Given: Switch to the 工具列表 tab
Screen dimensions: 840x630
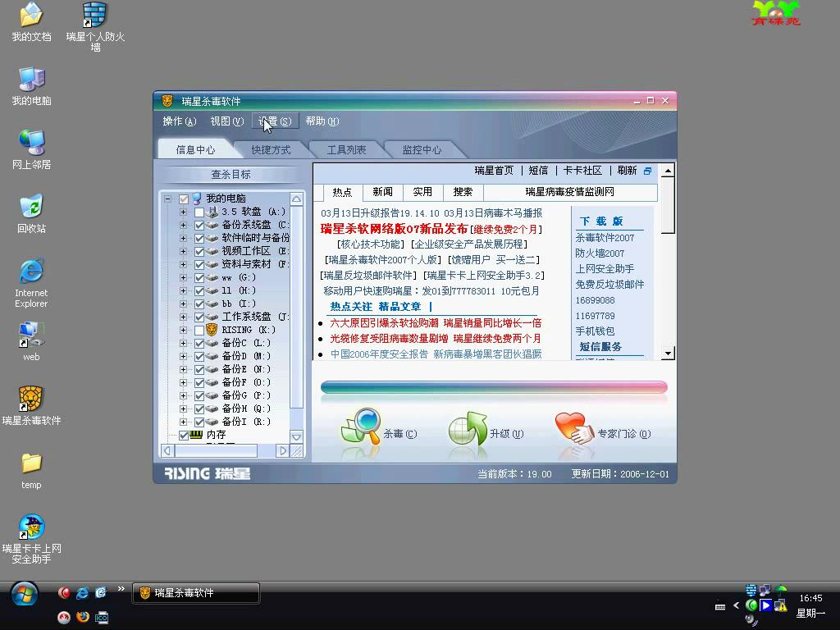Looking at the screenshot, I should (x=347, y=150).
